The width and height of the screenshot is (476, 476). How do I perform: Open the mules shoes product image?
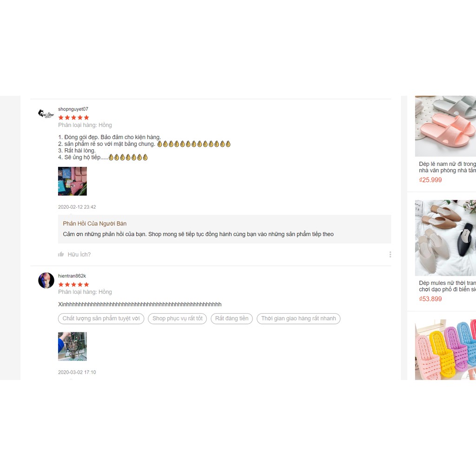445,238
